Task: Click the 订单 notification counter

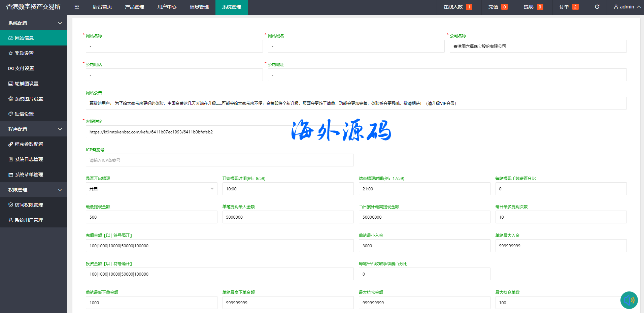Action: [569, 7]
